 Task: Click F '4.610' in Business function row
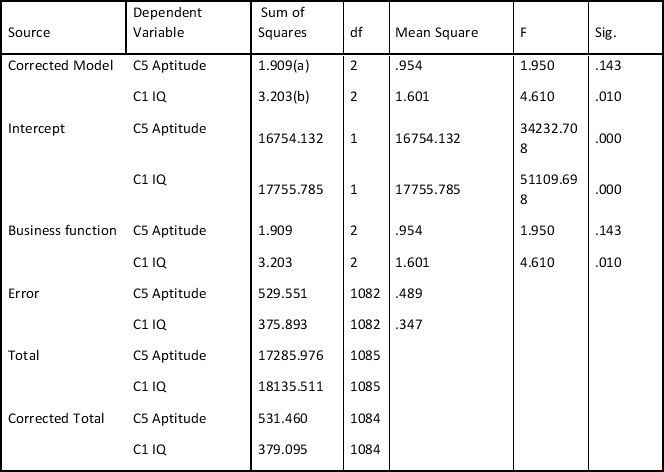(x=537, y=262)
